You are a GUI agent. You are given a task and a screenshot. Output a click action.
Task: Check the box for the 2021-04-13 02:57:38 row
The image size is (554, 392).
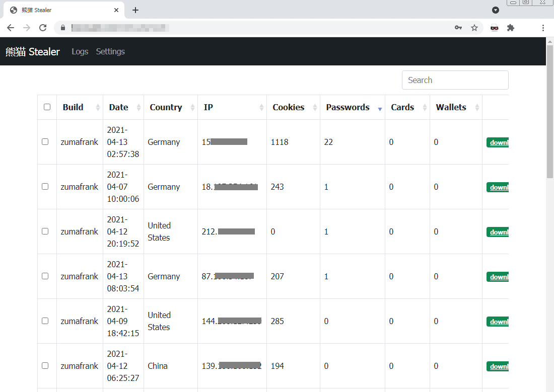pyautogui.click(x=45, y=142)
